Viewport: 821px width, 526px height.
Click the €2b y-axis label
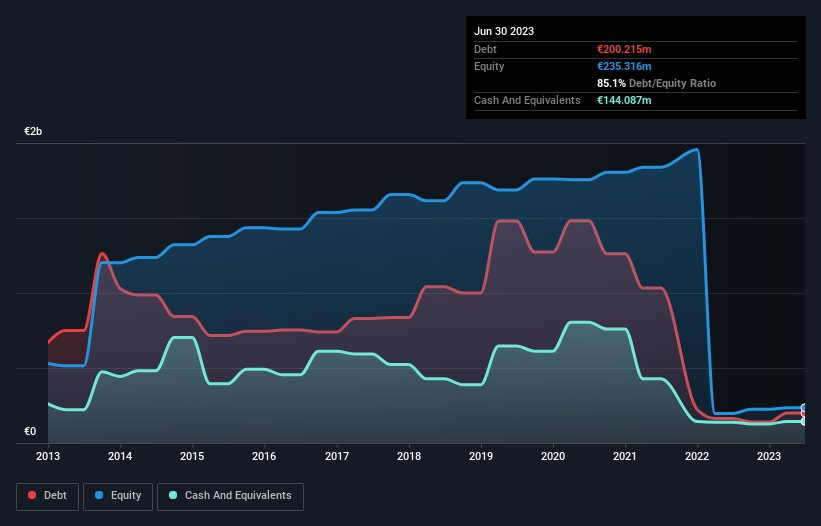pyautogui.click(x=33, y=131)
